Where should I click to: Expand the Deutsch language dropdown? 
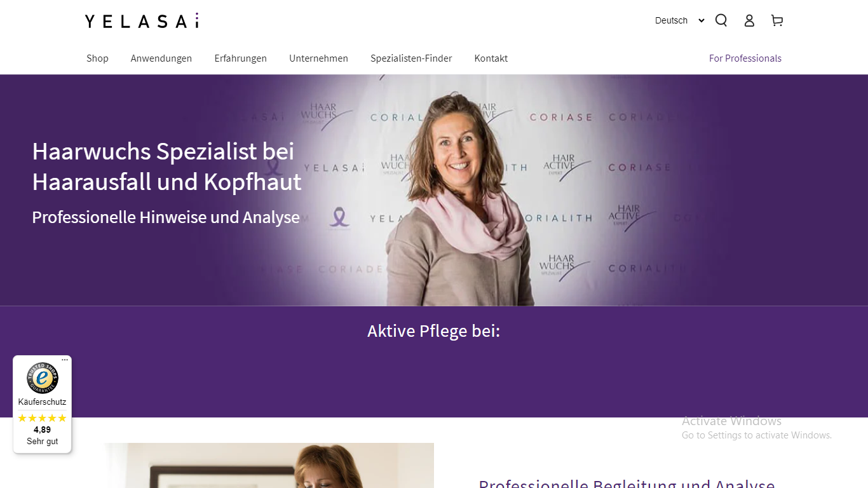point(679,20)
